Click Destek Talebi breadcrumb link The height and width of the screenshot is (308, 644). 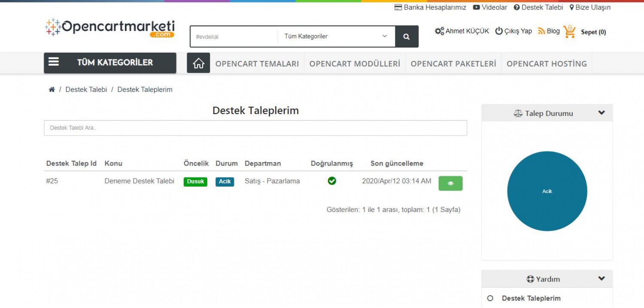click(86, 90)
